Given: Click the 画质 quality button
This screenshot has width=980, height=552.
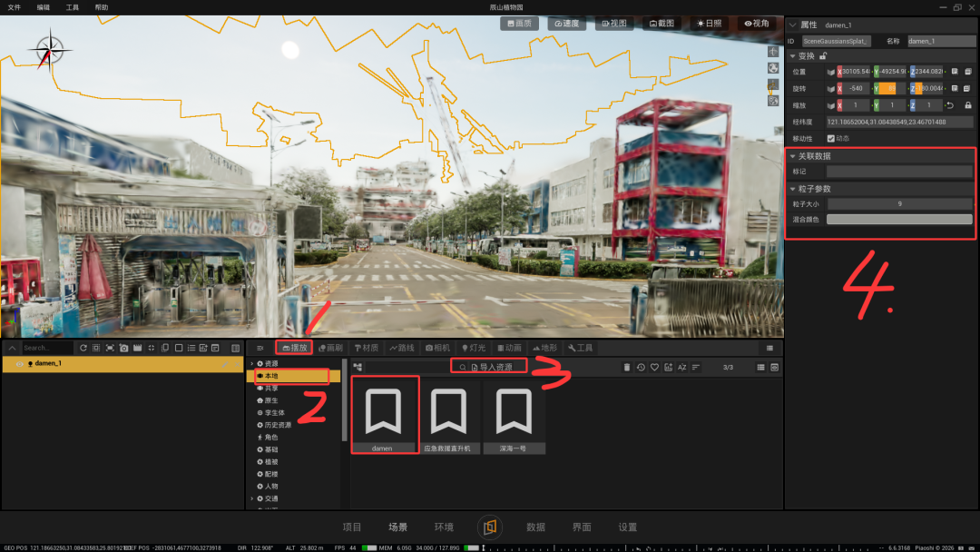Looking at the screenshot, I should click(519, 24).
